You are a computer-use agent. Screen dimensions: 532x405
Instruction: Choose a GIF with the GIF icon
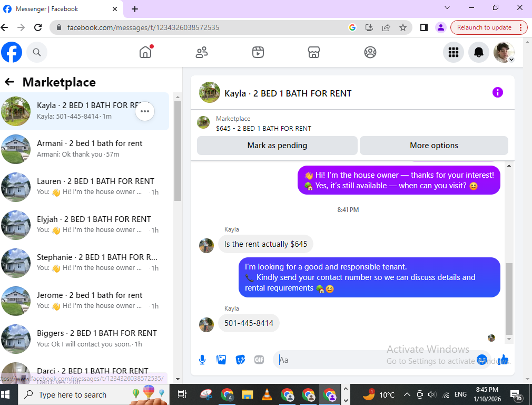coord(259,360)
